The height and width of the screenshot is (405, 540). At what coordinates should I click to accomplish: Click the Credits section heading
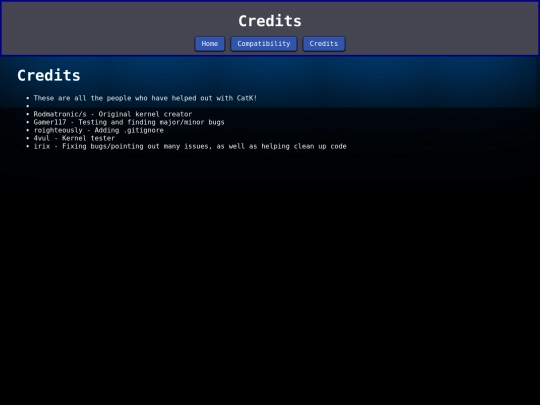(49, 75)
